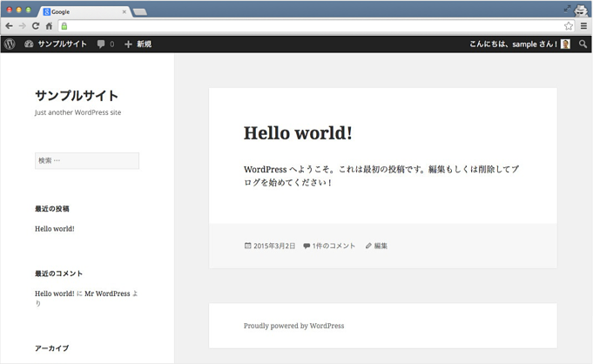Open Mr WordPress commenter link
The height and width of the screenshot is (364, 593).
click(107, 293)
